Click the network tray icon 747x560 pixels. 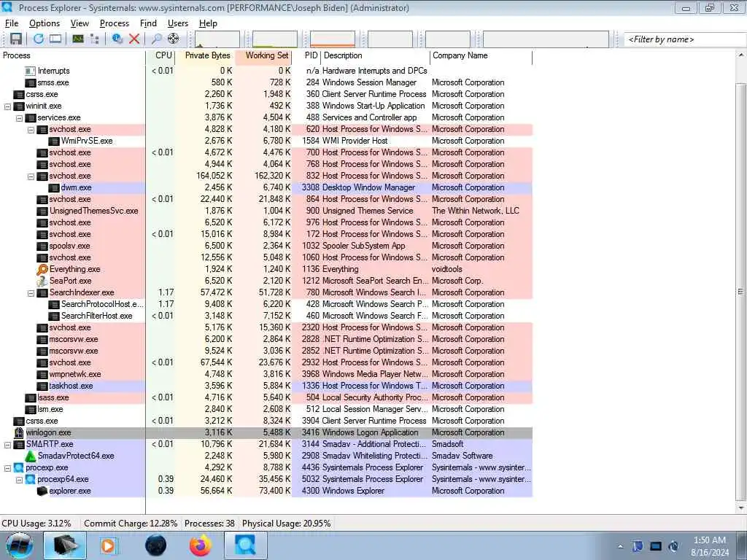(x=656, y=546)
